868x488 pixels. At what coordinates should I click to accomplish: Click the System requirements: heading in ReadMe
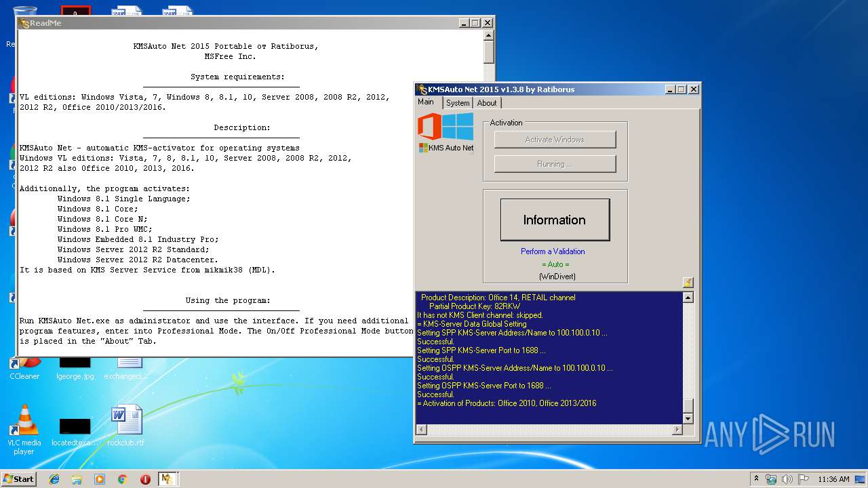pyautogui.click(x=237, y=77)
